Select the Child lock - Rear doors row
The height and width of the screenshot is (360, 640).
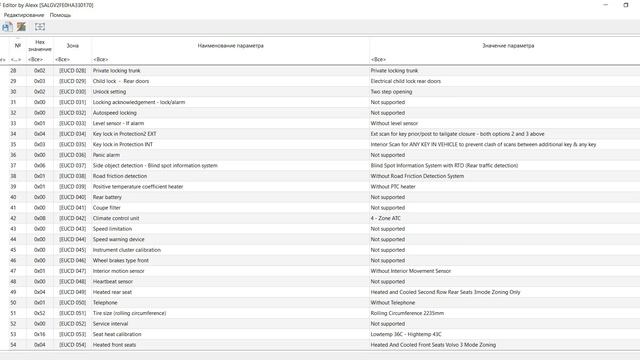click(320, 81)
